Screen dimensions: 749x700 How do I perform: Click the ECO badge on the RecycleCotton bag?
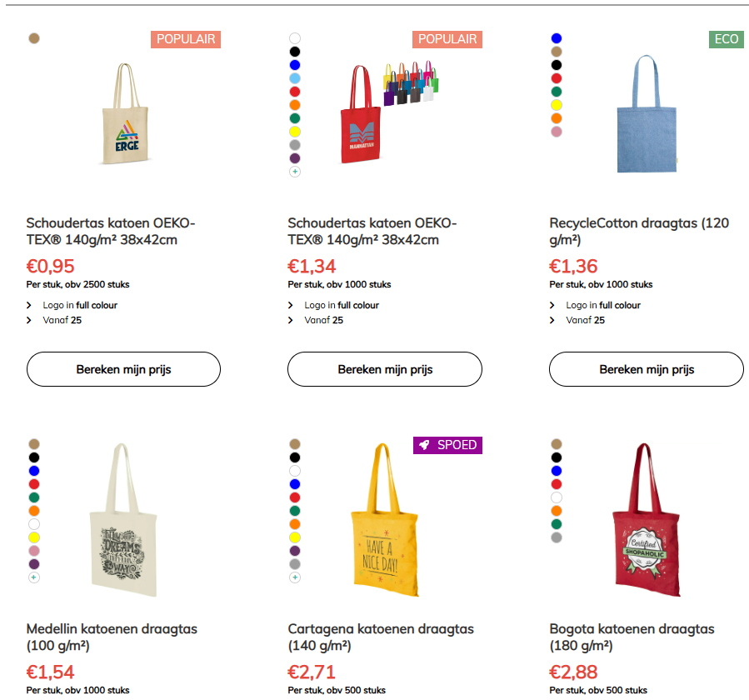tap(727, 39)
